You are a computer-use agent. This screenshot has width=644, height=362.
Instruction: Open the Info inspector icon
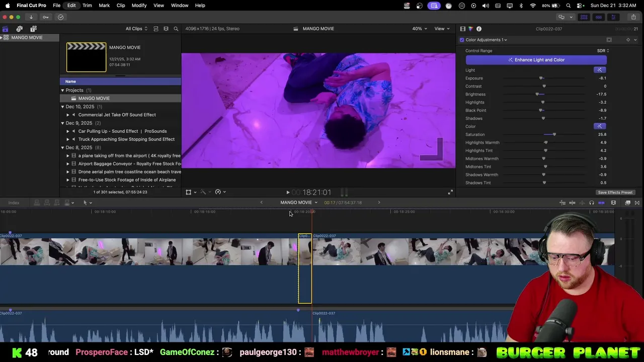pyautogui.click(x=479, y=29)
